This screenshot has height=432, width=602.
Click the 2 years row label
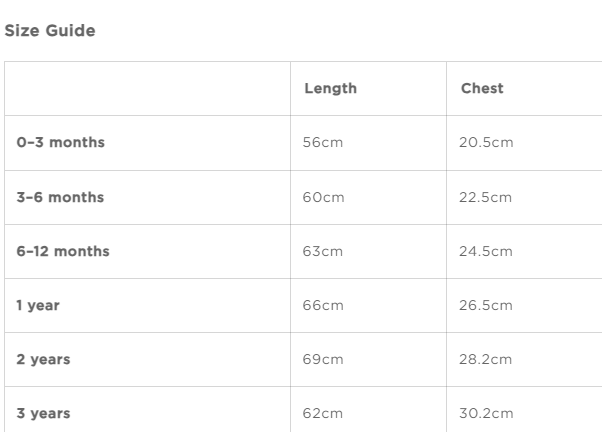click(43, 359)
